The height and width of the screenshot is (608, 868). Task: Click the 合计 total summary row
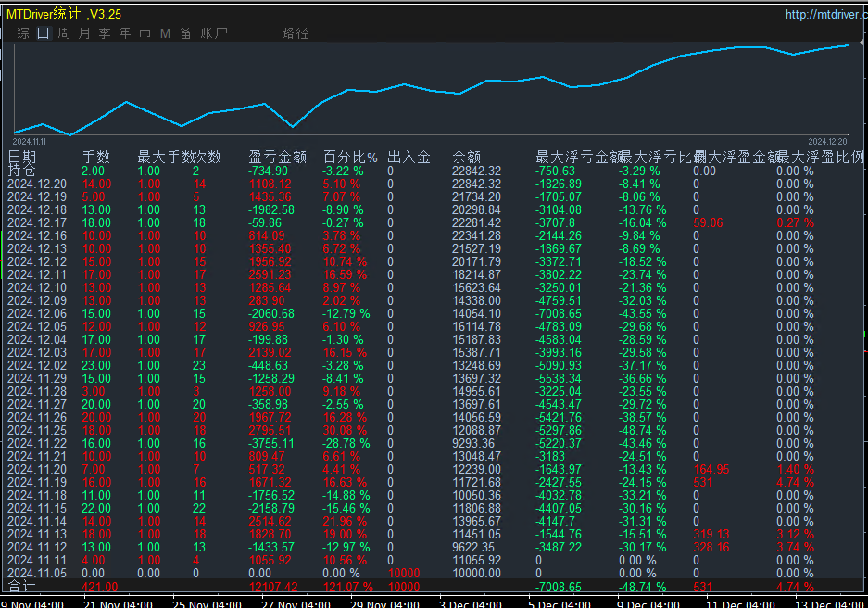coord(23,587)
